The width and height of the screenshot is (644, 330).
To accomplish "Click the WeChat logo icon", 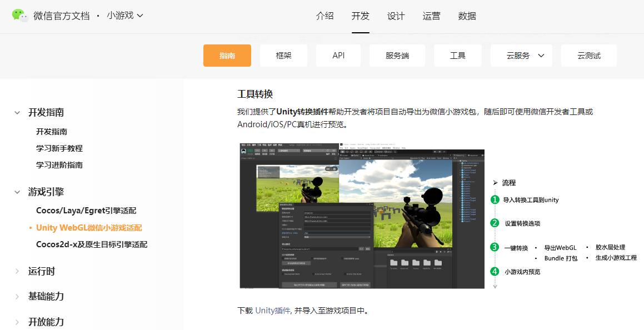I will pos(20,16).
